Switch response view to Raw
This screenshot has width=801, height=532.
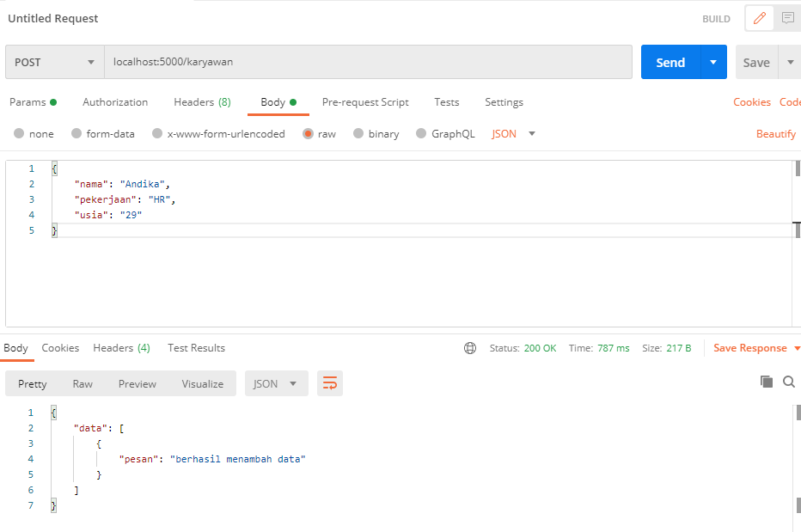tap(83, 384)
